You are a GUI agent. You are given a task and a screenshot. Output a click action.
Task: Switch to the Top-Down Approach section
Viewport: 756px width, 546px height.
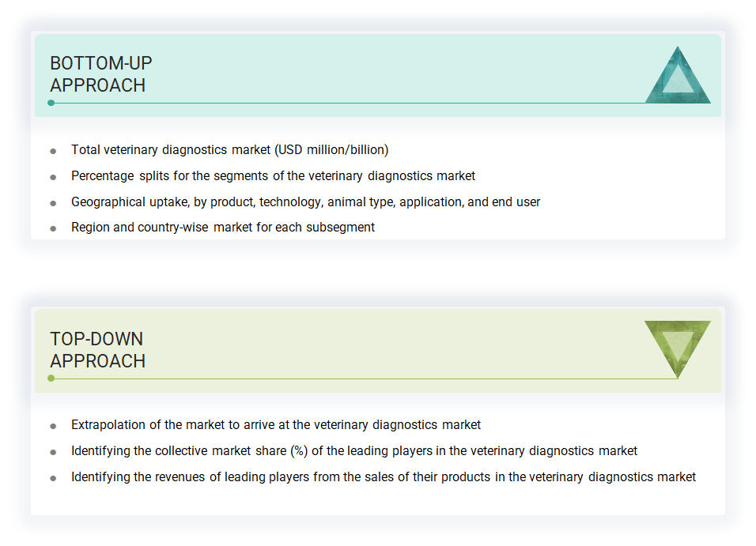click(x=96, y=349)
